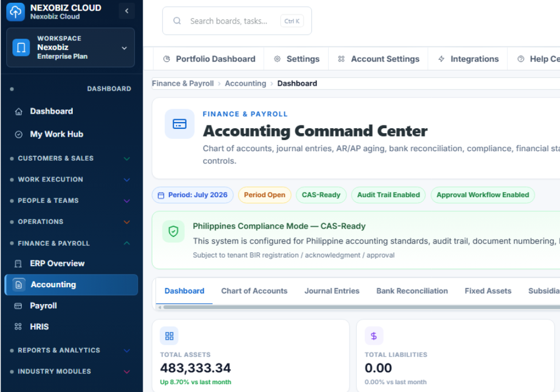The image size is (560, 392).
Task: Open Settings in top navigation
Action: click(296, 59)
